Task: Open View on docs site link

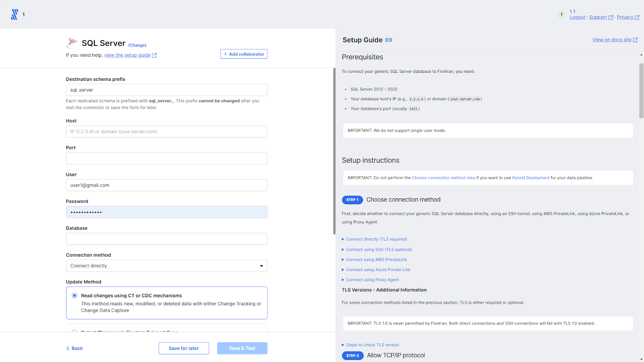Action: coord(612,40)
